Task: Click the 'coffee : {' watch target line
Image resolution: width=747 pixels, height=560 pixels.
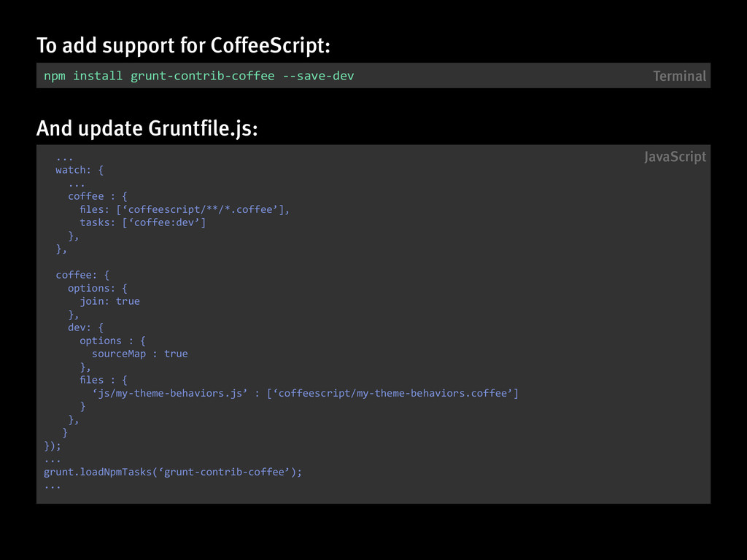Action: [98, 196]
